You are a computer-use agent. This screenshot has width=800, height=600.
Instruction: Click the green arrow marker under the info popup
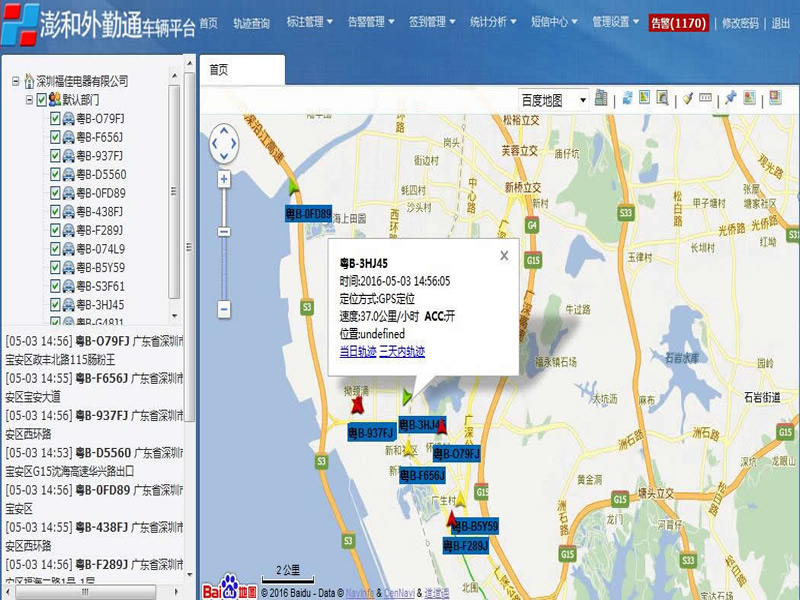click(407, 397)
